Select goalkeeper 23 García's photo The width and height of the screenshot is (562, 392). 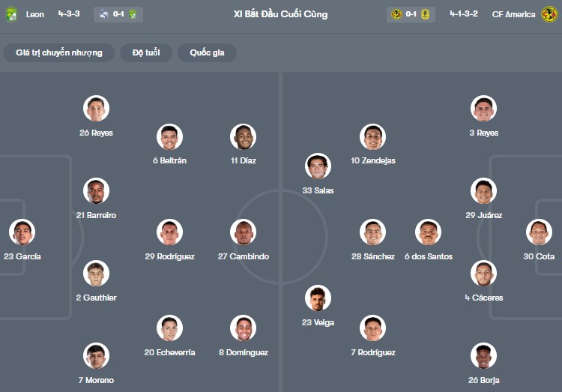click(22, 232)
